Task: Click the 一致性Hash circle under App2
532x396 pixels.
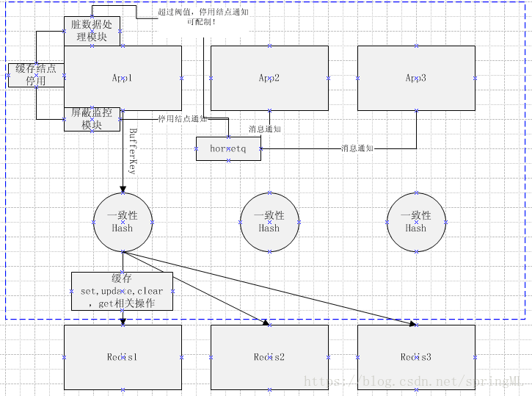Action: (269, 222)
